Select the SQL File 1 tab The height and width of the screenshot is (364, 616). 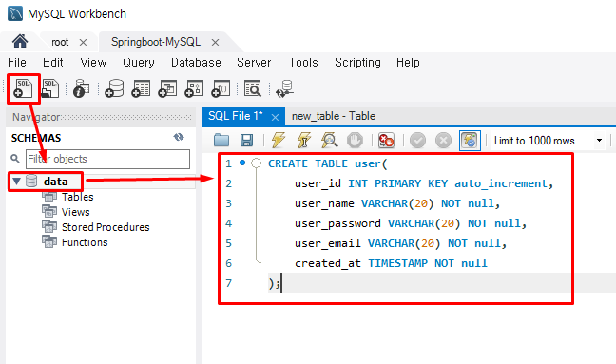pos(236,116)
